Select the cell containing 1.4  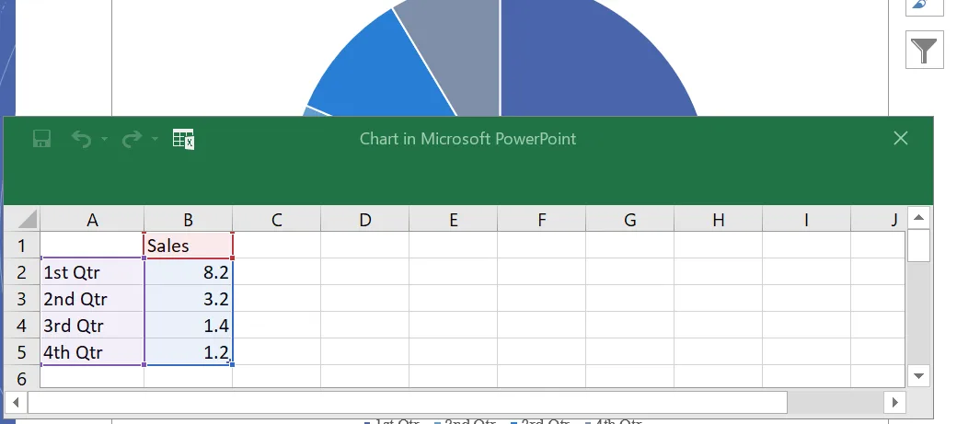(x=188, y=326)
